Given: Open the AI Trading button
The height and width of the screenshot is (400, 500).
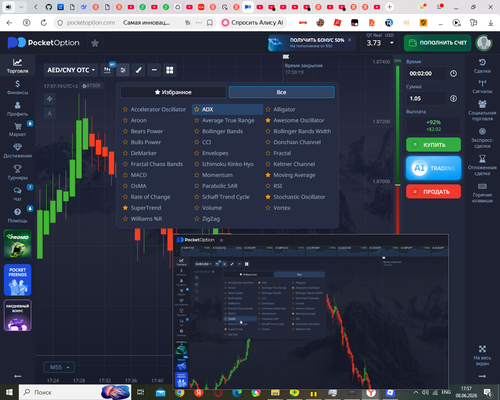Looking at the screenshot, I should pos(434,168).
